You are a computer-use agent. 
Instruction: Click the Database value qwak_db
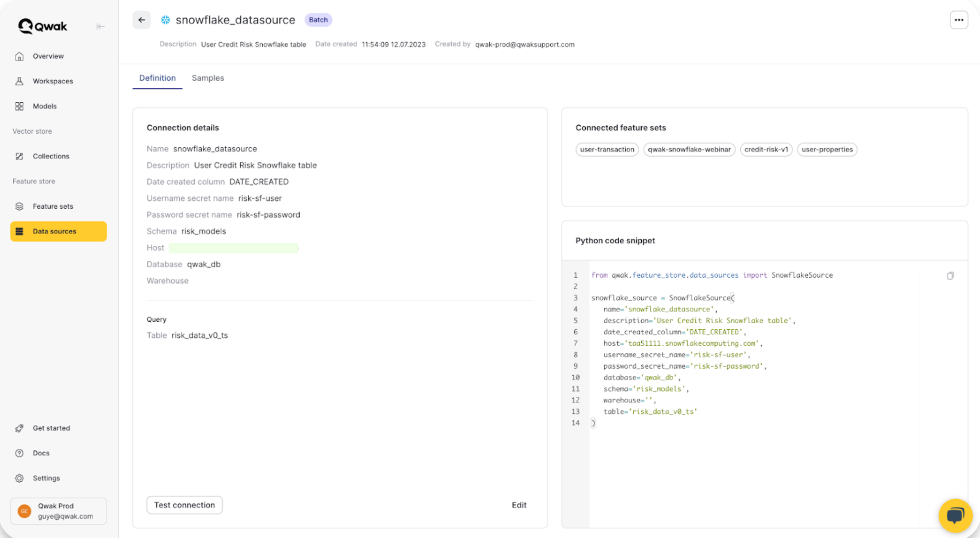[x=204, y=264]
